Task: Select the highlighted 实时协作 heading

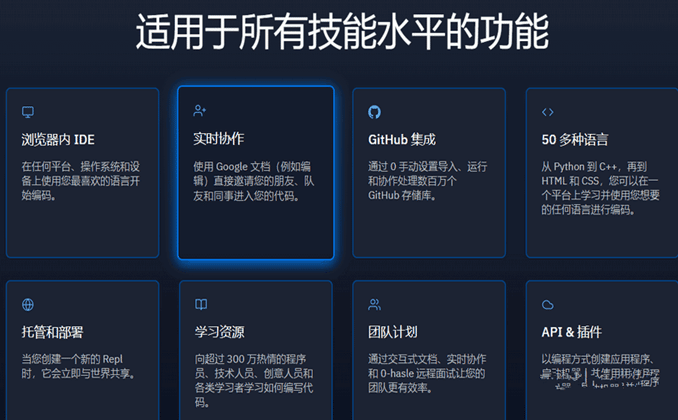Action: click(x=219, y=138)
